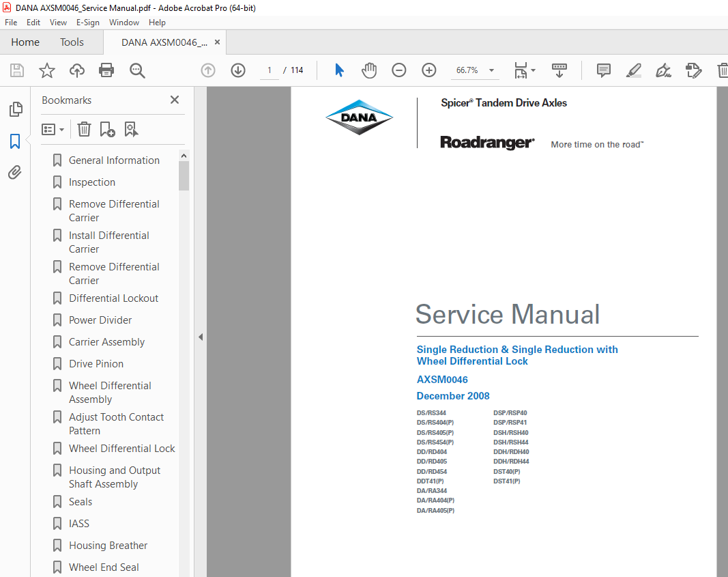Screen dimensions: 728x577
Task: Click the page number input field
Action: point(270,70)
